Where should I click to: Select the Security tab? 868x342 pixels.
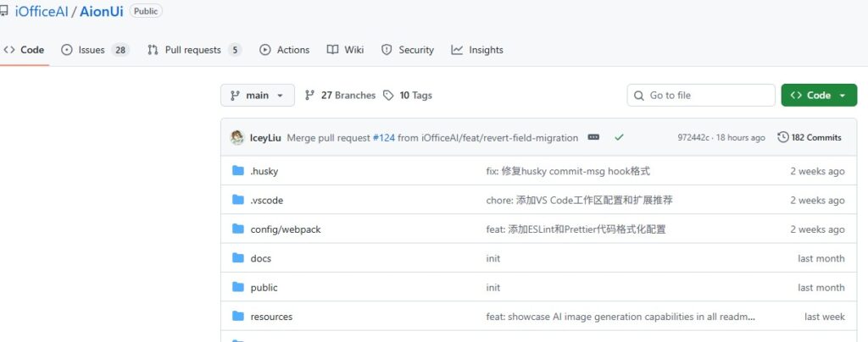(408, 50)
